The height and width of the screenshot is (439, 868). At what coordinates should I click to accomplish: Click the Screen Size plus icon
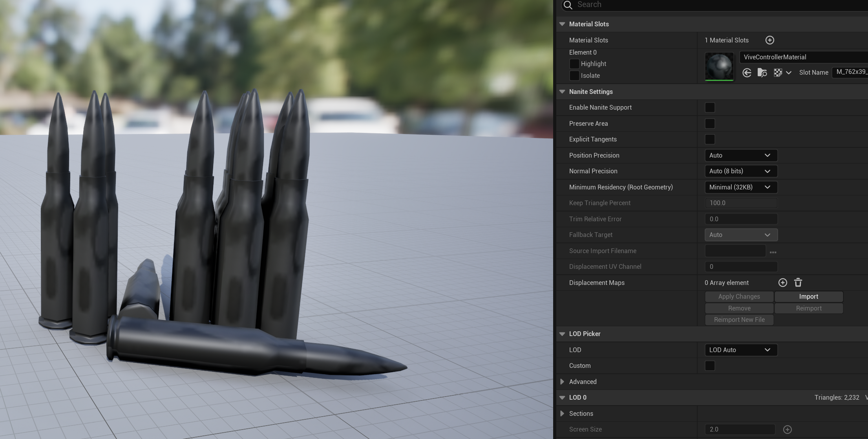pyautogui.click(x=787, y=430)
